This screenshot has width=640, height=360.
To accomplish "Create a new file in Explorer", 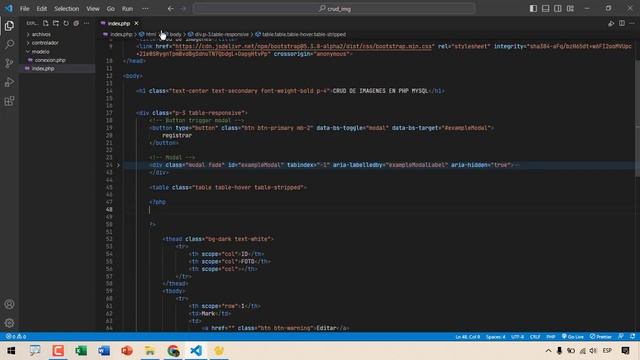I will [x=46, y=23].
